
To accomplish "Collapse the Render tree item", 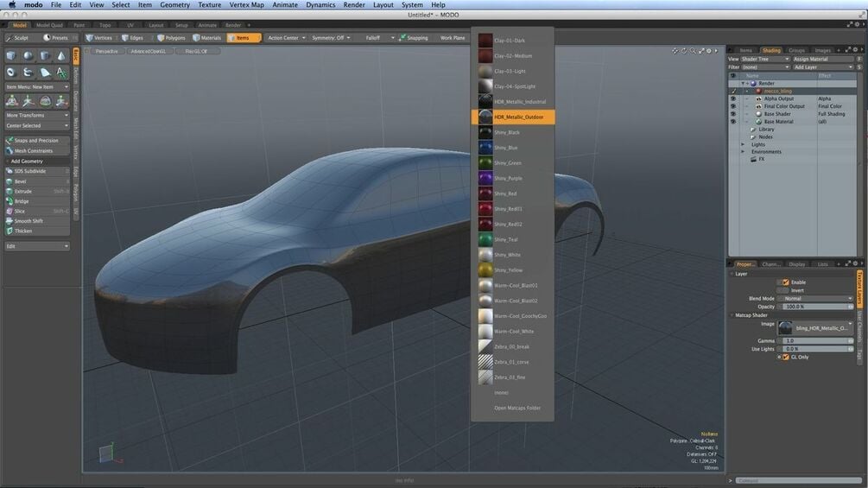I will point(743,84).
